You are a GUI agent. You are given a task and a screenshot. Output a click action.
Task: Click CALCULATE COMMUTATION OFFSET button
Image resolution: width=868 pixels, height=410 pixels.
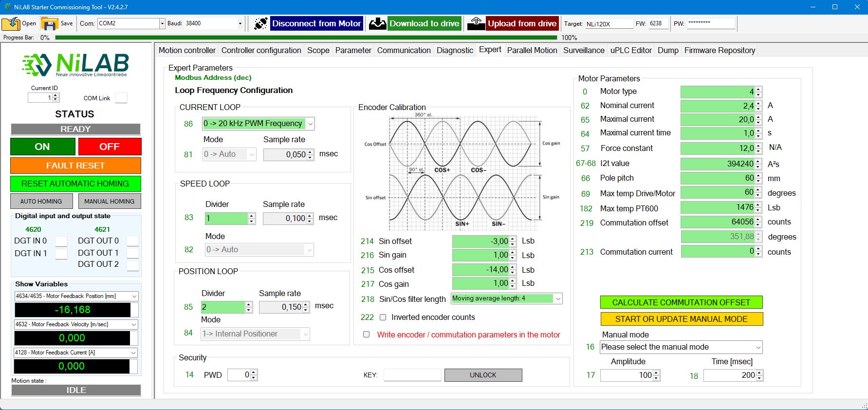click(681, 302)
